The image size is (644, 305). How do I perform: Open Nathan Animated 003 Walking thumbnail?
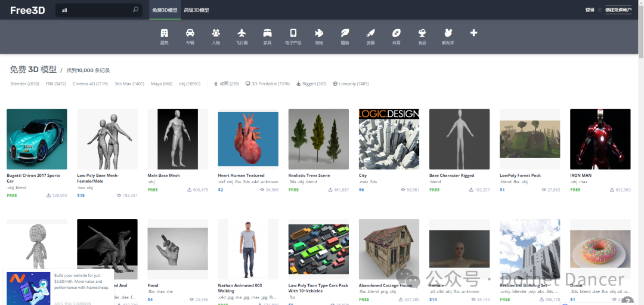click(x=248, y=249)
